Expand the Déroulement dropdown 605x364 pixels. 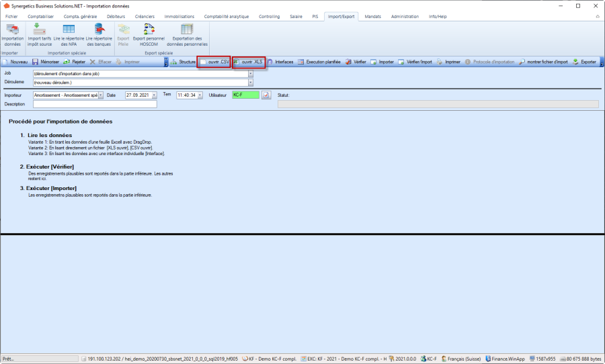tap(251, 83)
